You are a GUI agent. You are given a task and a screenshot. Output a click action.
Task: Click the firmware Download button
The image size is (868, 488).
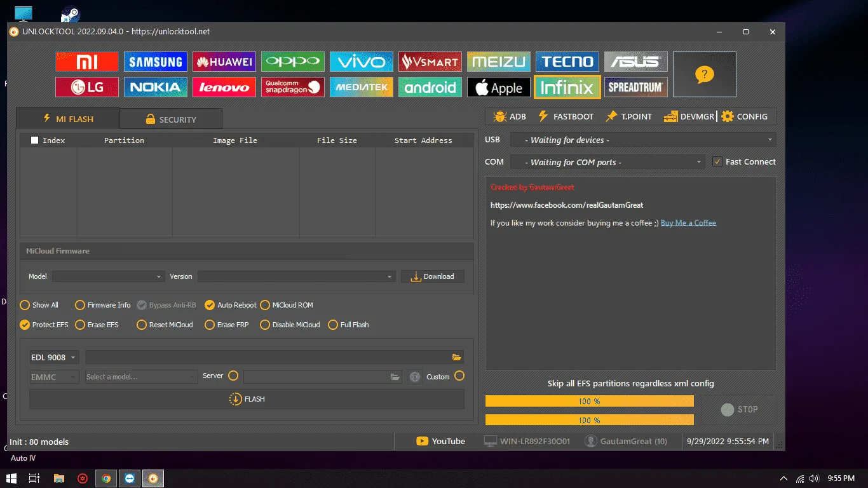(432, 276)
